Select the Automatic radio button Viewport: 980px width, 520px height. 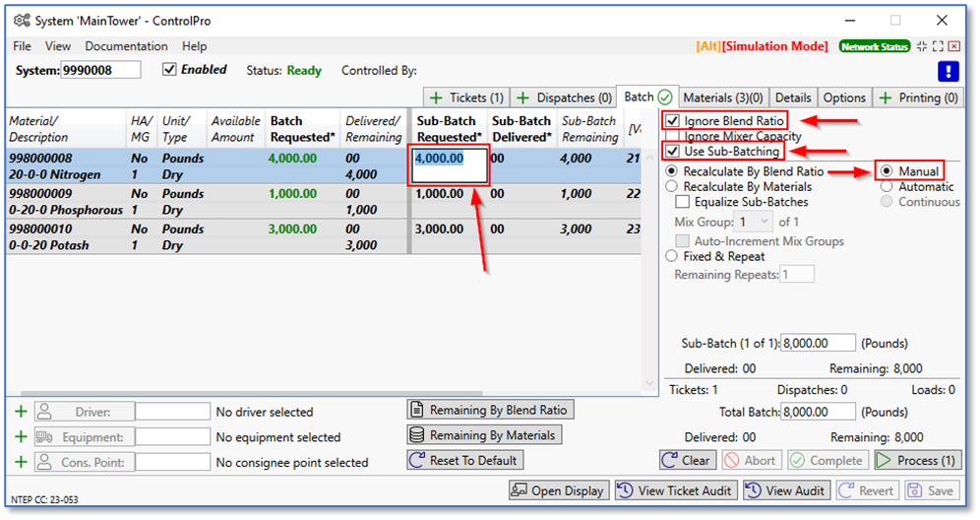coord(887,186)
